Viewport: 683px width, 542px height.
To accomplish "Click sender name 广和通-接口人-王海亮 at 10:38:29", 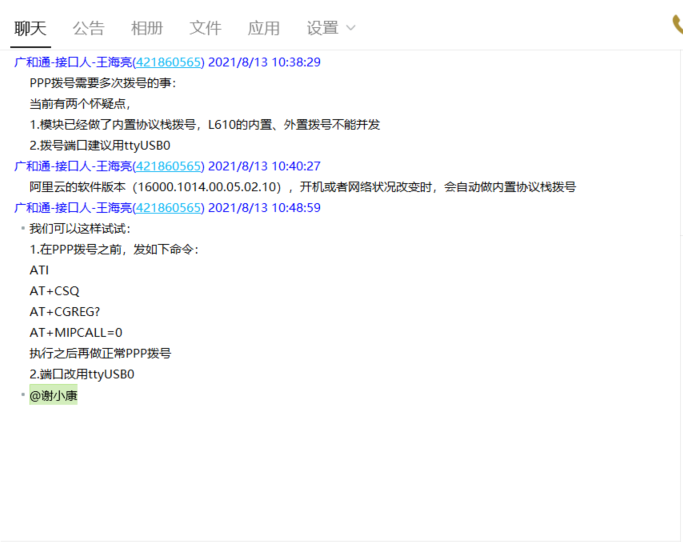I will tap(73, 62).
